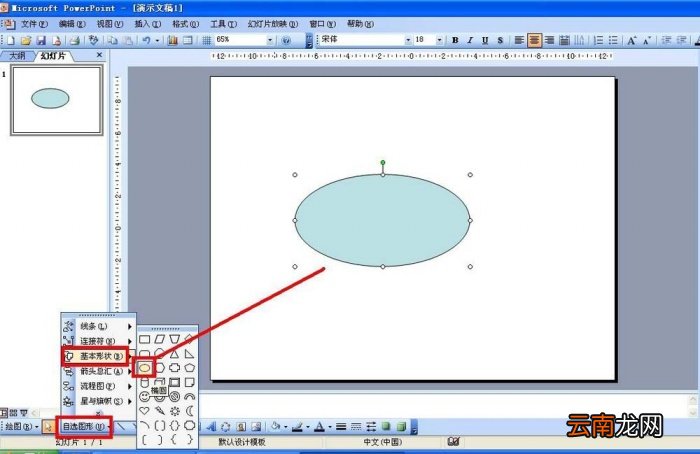Open the zoom 65% dropdown
The width and height of the screenshot is (700, 454).
pyautogui.click(x=270, y=40)
